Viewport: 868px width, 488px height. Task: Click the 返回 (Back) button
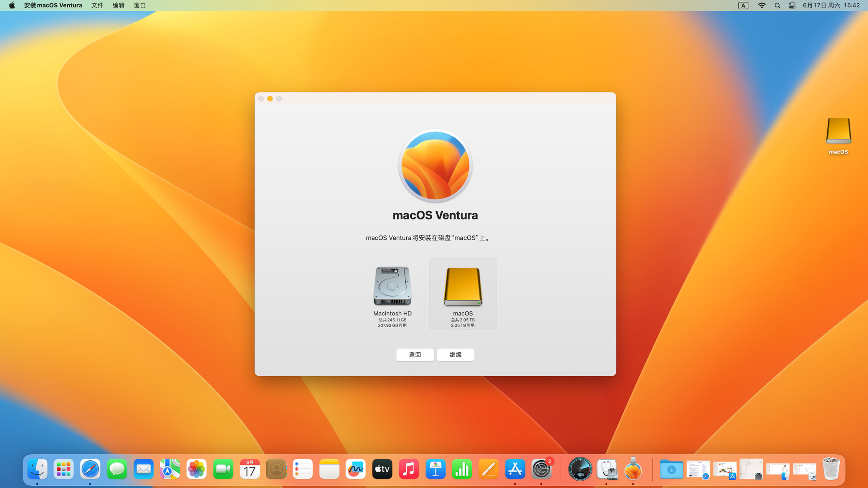coord(414,354)
